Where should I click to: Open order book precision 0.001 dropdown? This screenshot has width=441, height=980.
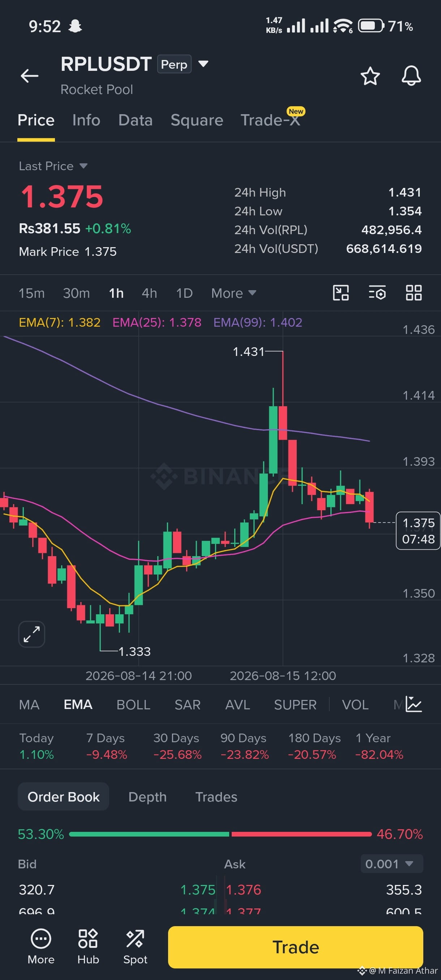pyautogui.click(x=391, y=864)
